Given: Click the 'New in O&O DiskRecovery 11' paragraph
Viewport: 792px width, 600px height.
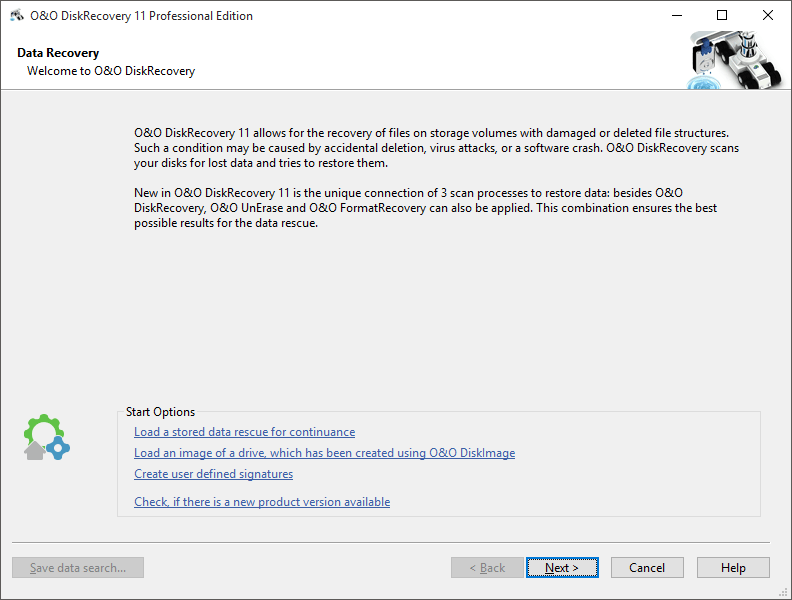Looking at the screenshot, I should pos(425,208).
